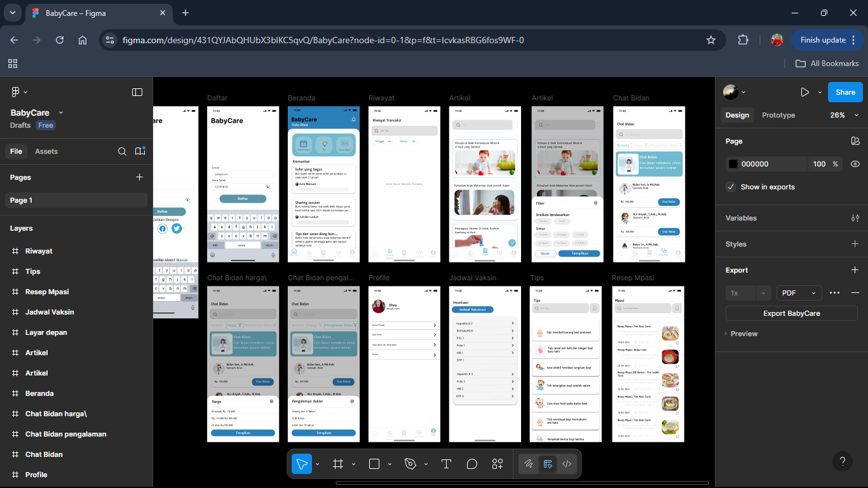Expand the Preview section

point(743,334)
